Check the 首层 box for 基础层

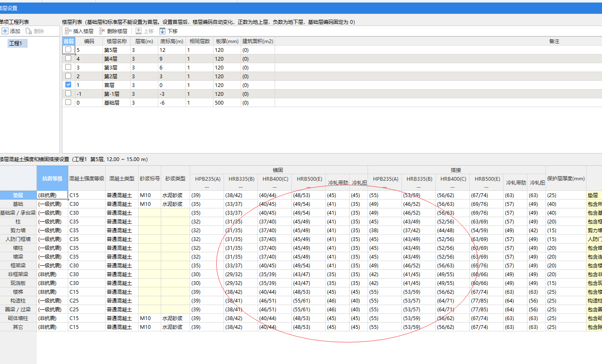click(68, 103)
